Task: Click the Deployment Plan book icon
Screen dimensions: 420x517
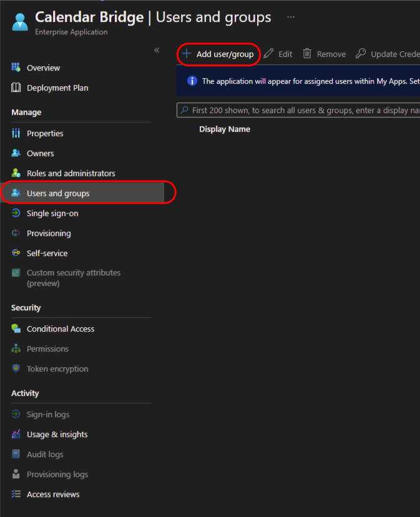Action: [16, 87]
